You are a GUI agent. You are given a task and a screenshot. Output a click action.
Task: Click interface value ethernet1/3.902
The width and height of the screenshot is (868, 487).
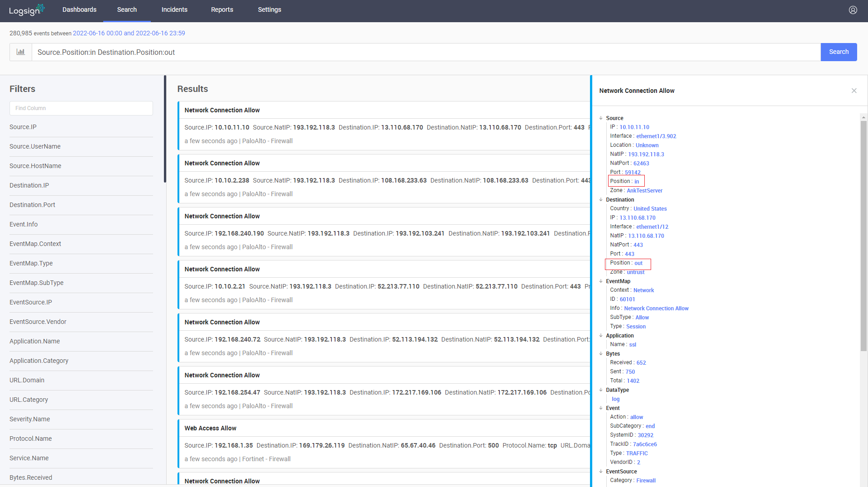[x=656, y=136]
